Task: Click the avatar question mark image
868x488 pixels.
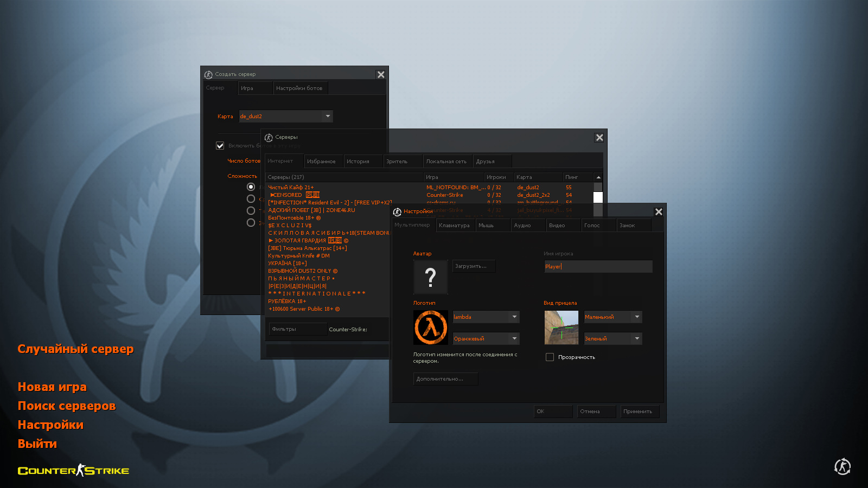Action: [431, 277]
